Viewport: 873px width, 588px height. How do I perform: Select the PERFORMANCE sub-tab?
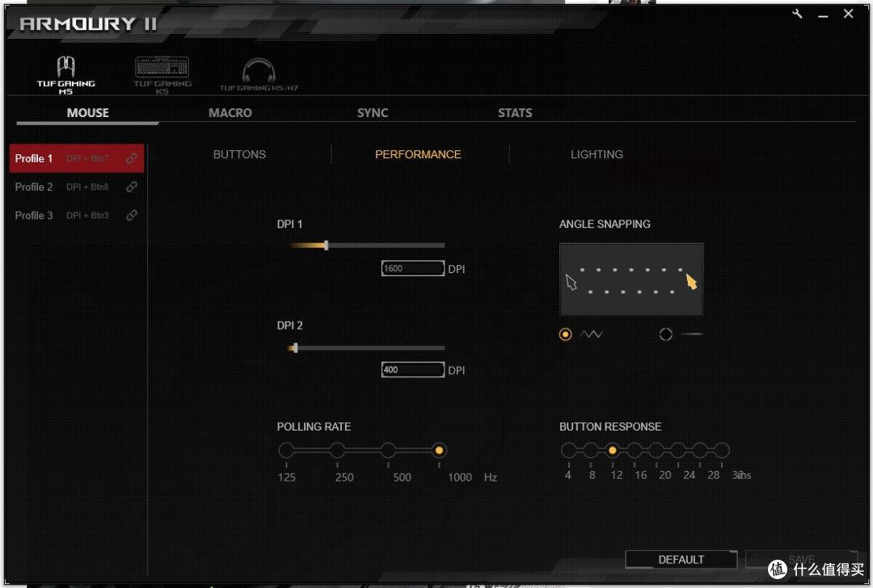418,154
